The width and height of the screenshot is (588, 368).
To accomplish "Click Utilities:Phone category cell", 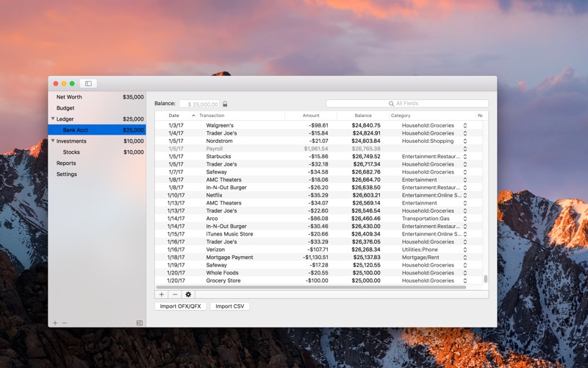I will point(420,250).
